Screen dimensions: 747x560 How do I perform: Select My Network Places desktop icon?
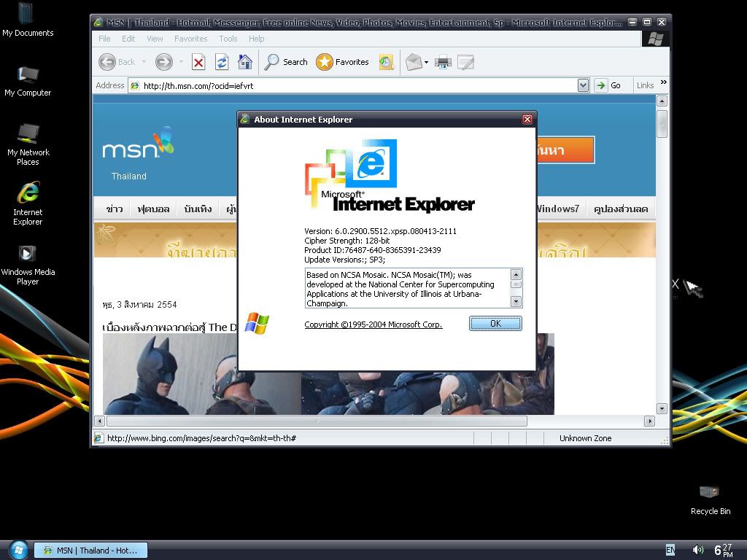point(28,145)
